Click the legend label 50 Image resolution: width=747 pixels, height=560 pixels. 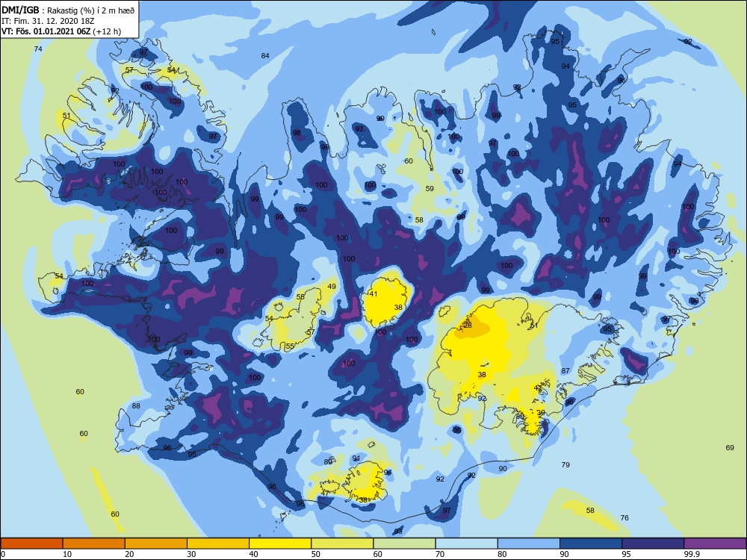315,554
